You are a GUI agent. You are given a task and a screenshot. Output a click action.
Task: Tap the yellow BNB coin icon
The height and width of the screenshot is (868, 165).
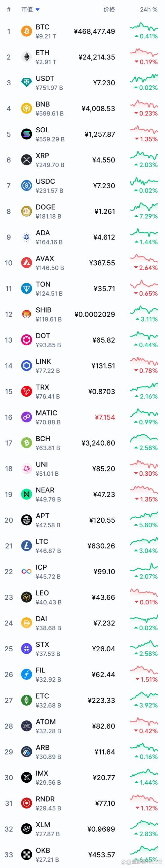pos(26,108)
